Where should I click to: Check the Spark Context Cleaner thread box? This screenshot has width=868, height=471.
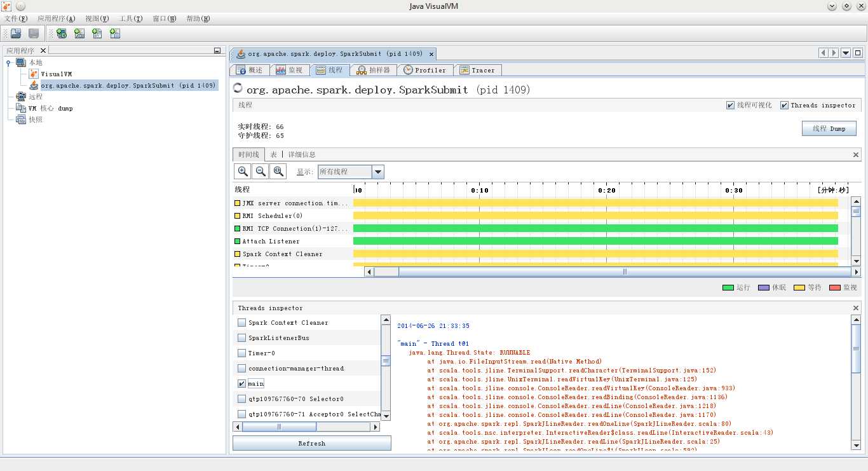241,322
